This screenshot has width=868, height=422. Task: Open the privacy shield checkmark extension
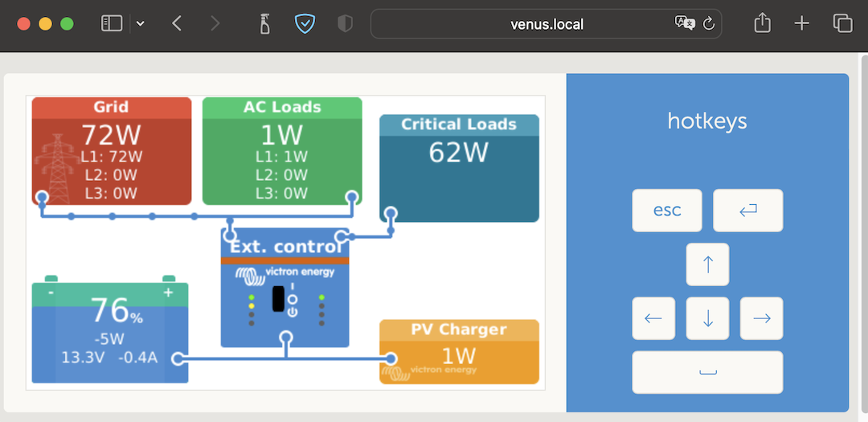pos(305,23)
